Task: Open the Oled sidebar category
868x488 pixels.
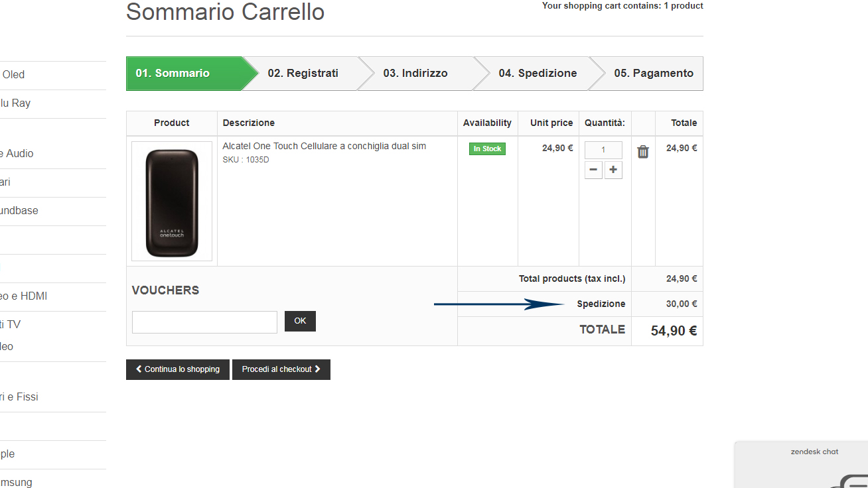Action: coord(13,75)
